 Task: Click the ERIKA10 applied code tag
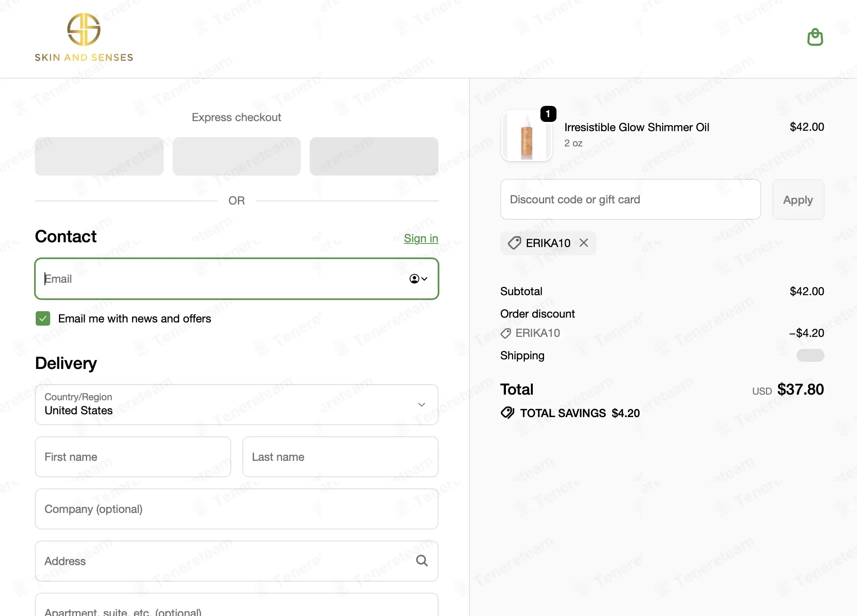pyautogui.click(x=548, y=243)
